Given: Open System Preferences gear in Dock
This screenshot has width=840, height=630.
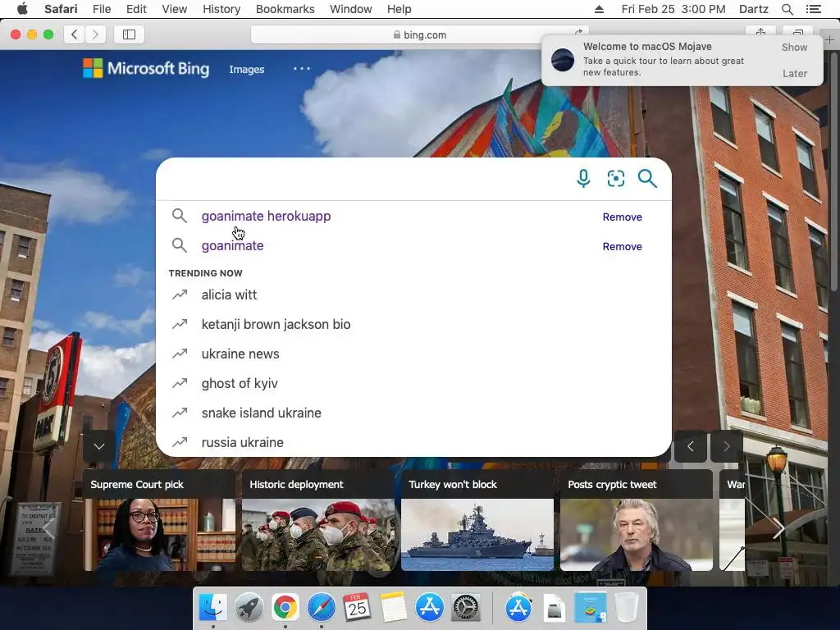Looking at the screenshot, I should [x=466, y=608].
